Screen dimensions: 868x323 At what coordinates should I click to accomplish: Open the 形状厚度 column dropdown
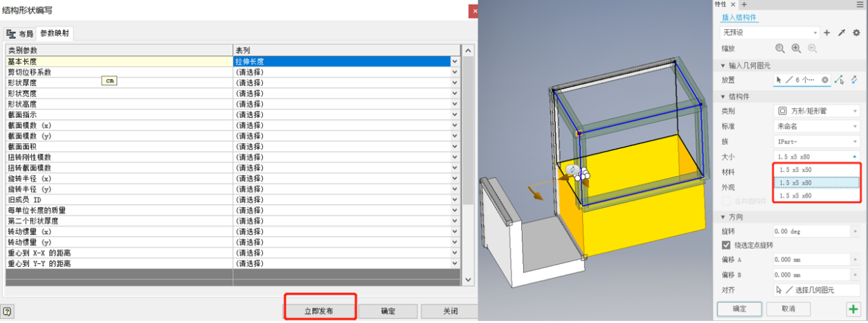pyautogui.click(x=455, y=82)
